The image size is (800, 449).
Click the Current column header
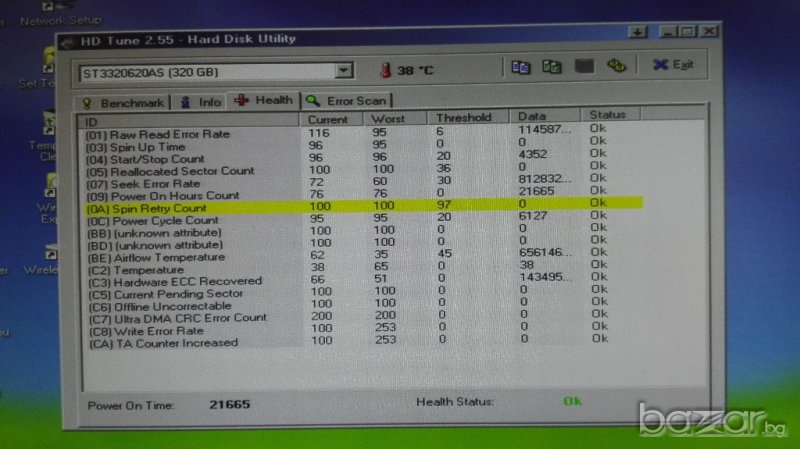click(x=328, y=119)
